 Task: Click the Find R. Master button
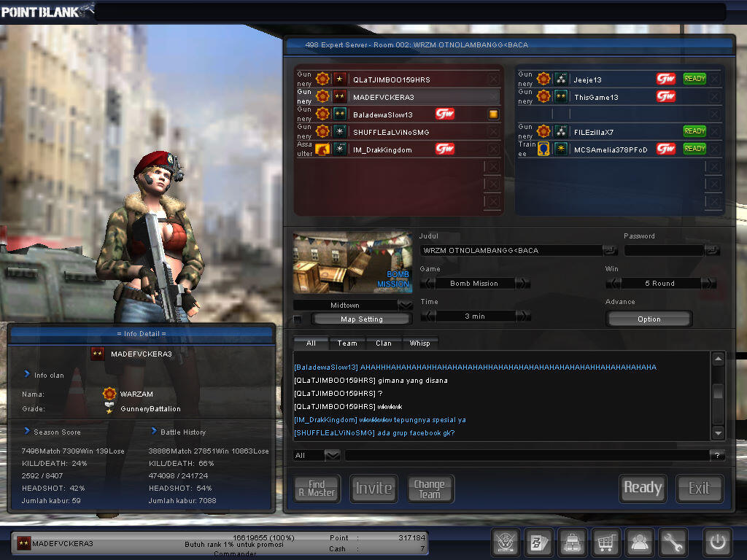317,489
